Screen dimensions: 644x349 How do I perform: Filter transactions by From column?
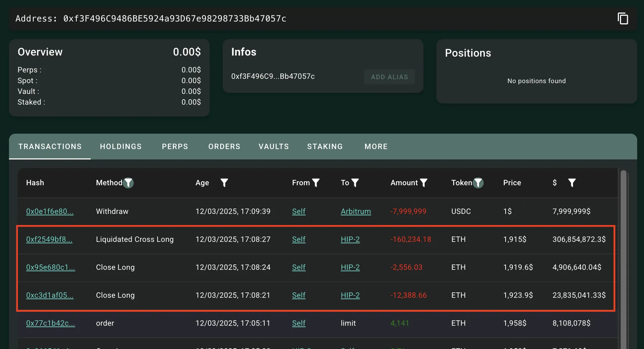point(316,183)
